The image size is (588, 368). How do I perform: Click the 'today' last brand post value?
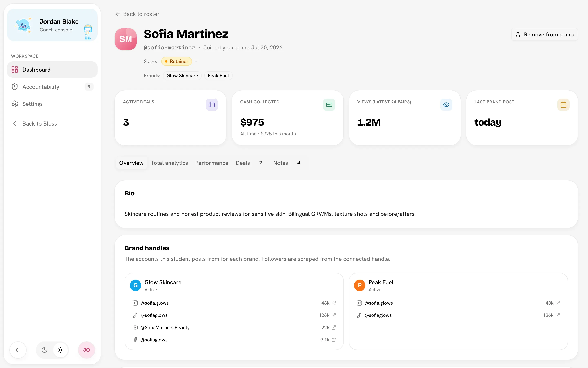(488, 122)
